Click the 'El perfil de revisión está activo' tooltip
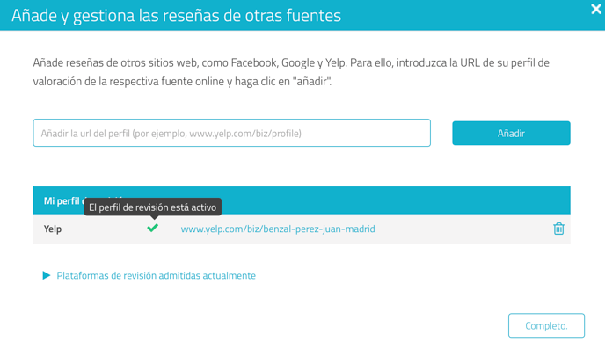 (153, 207)
